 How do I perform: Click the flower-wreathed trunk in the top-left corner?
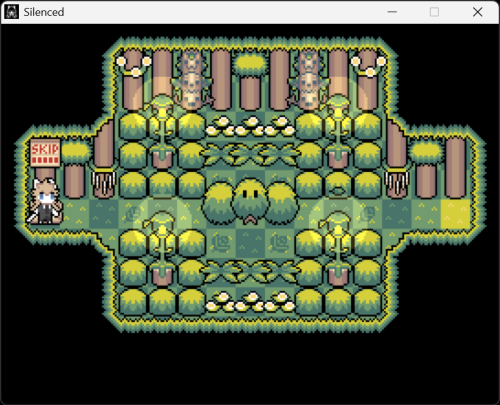point(133,80)
